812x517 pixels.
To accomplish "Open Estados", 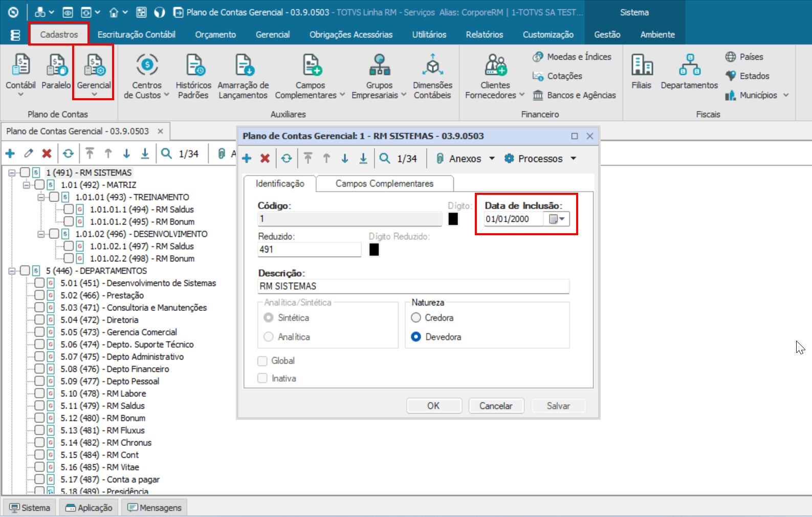I will click(747, 76).
